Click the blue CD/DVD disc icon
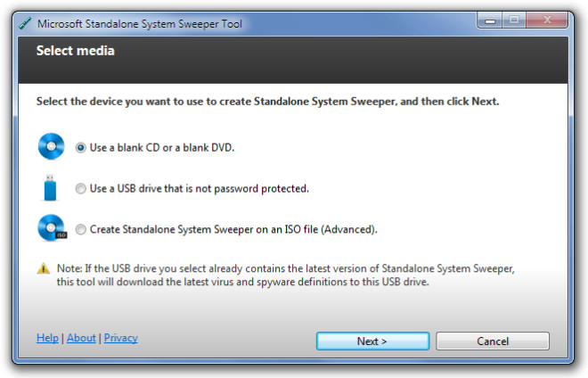 [51, 146]
